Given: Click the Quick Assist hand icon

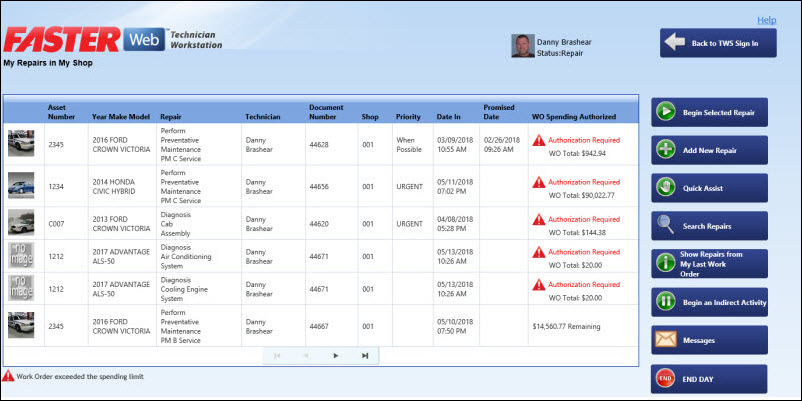Looking at the screenshot, I should click(x=666, y=188).
